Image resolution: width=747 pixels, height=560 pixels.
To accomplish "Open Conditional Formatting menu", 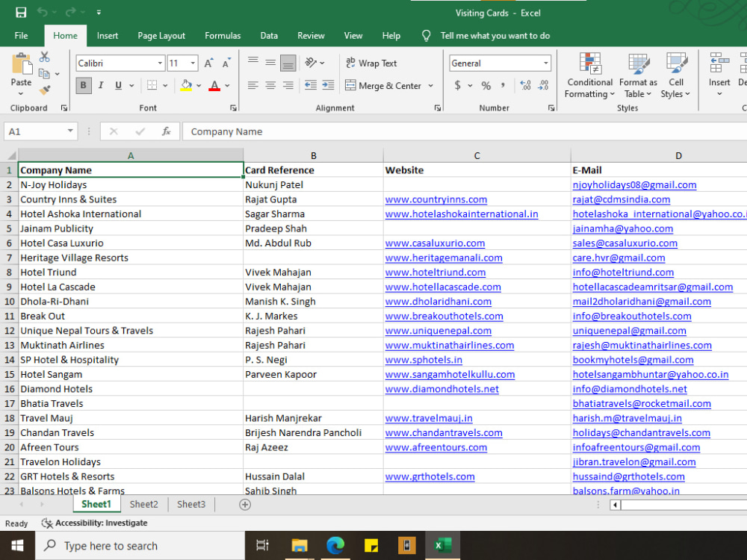I will pos(590,75).
